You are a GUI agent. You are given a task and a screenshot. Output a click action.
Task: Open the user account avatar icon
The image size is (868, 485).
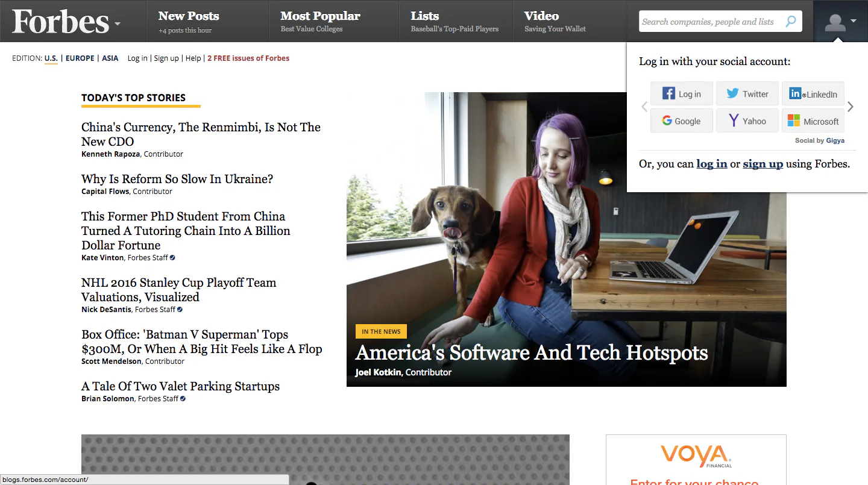click(835, 22)
